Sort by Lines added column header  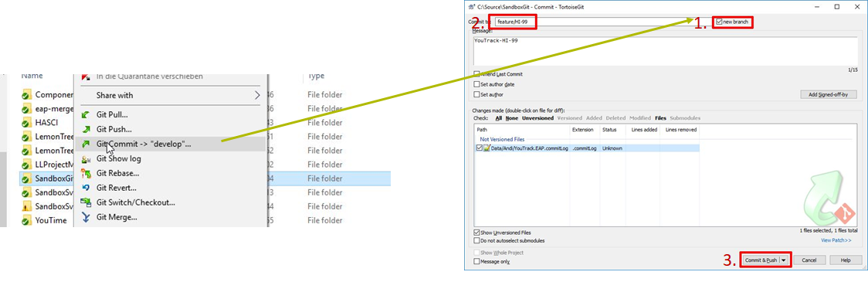click(x=643, y=130)
